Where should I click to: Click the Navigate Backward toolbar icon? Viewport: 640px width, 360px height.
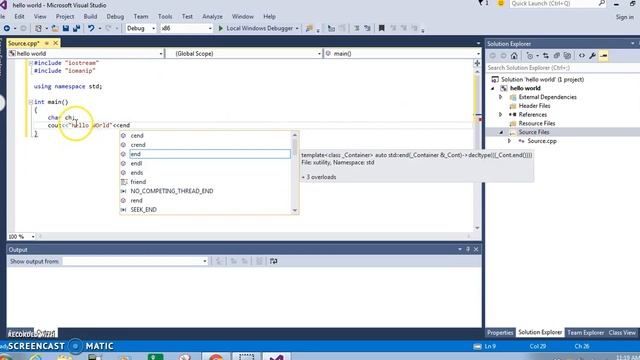click(7, 28)
